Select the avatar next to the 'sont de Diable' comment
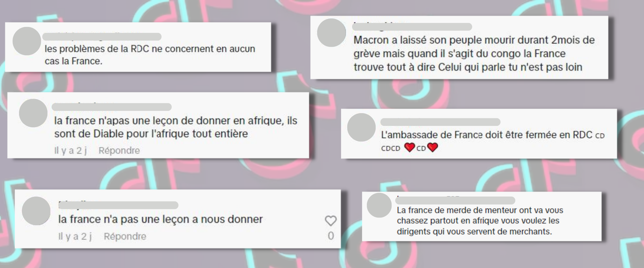 (33, 113)
